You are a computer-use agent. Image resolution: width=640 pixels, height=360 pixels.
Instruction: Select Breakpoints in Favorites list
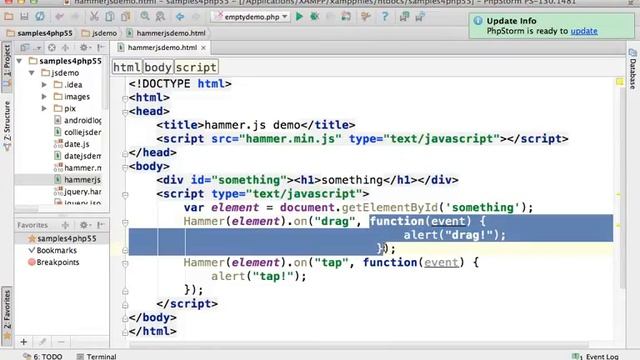[53, 262]
